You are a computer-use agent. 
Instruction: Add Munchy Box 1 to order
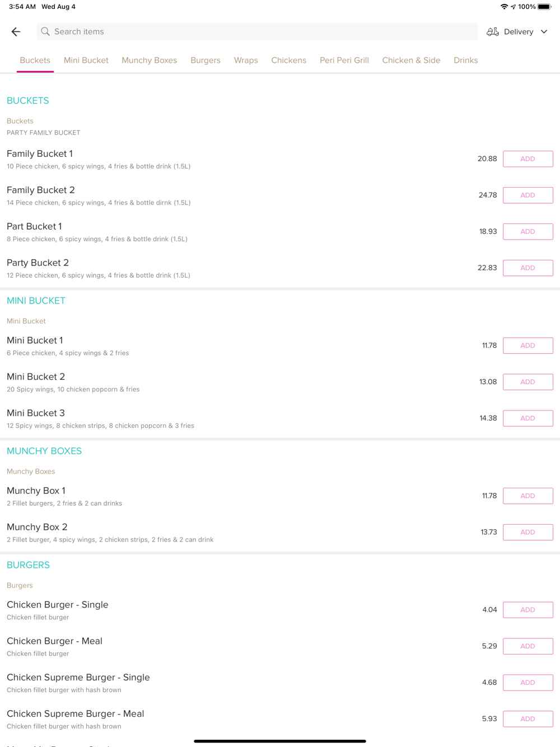pos(528,496)
